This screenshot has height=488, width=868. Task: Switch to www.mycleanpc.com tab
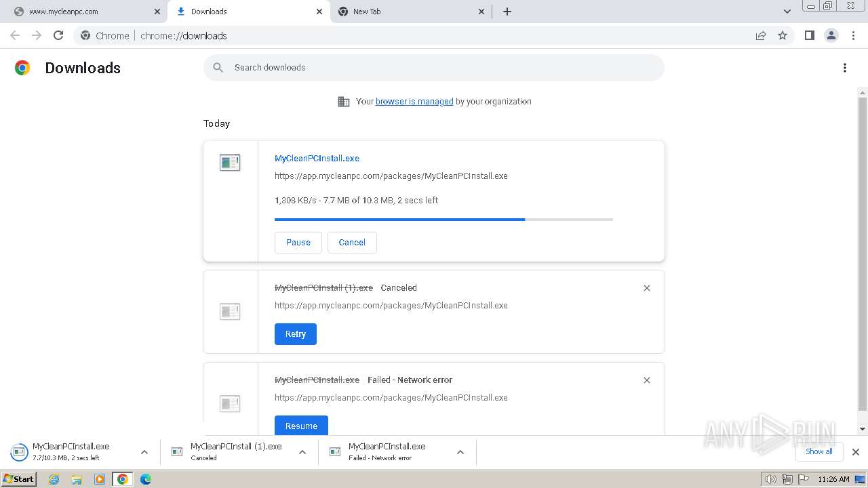[85, 12]
